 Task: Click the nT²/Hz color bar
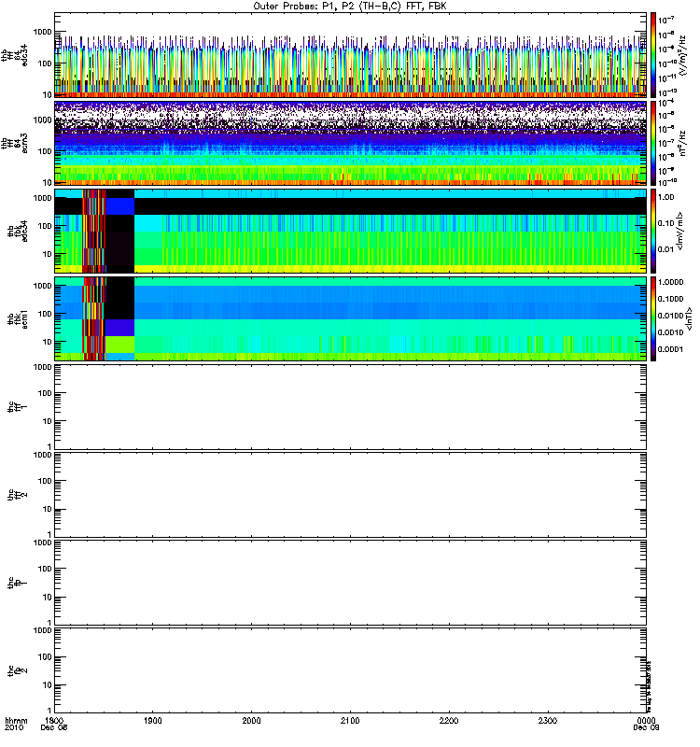pos(653,143)
